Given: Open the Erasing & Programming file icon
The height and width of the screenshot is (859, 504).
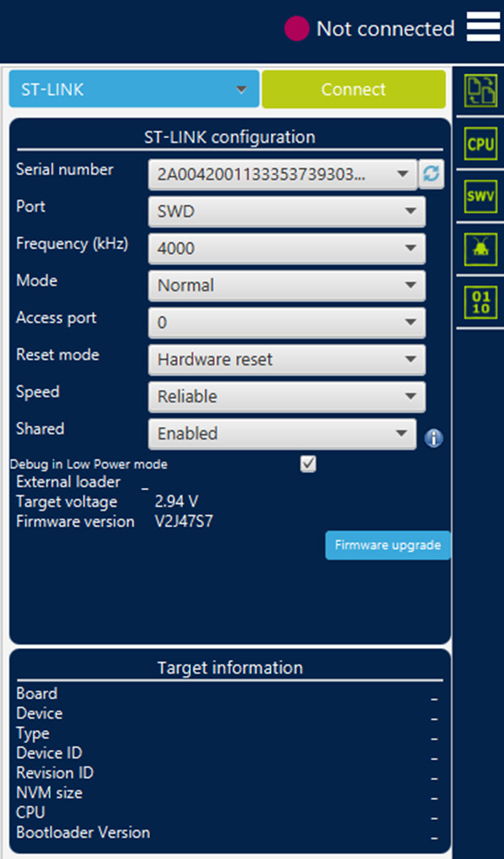Looking at the screenshot, I should tap(480, 91).
